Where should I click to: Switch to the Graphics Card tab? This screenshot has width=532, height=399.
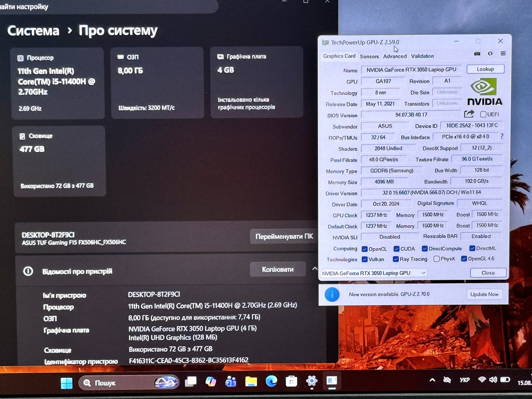point(339,56)
